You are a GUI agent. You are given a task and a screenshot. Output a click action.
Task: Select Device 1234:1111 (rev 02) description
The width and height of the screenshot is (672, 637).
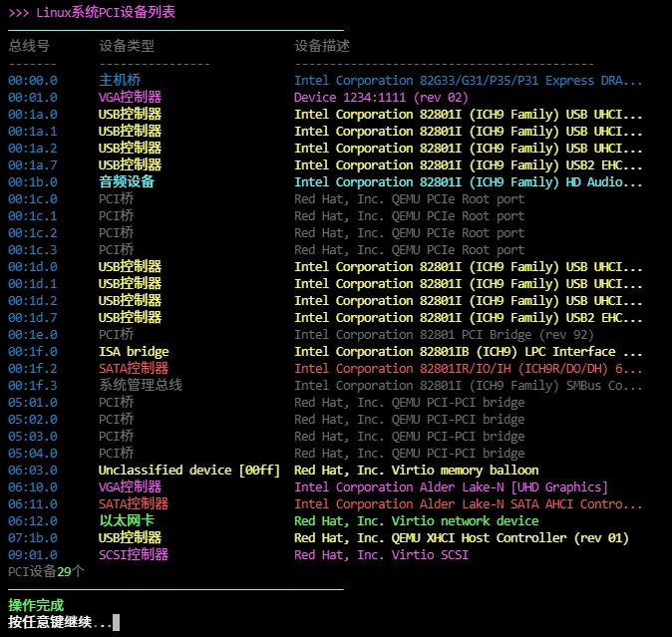click(381, 97)
